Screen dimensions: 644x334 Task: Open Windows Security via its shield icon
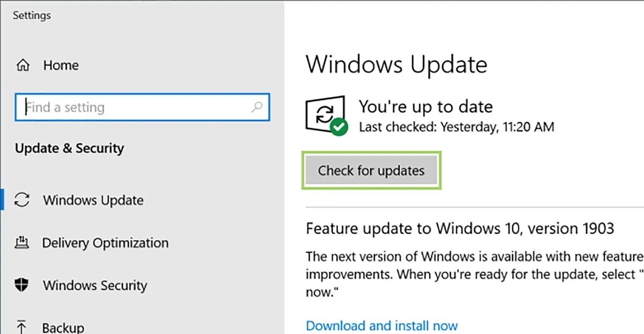tap(23, 285)
